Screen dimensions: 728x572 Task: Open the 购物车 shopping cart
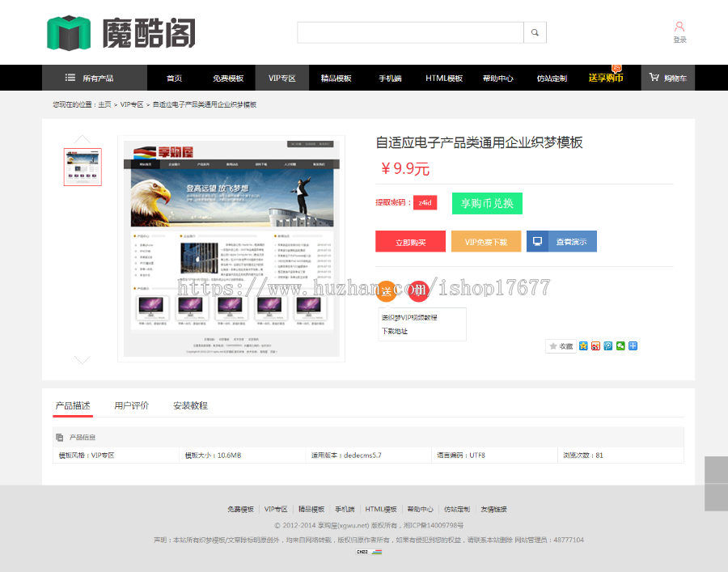[x=668, y=78]
